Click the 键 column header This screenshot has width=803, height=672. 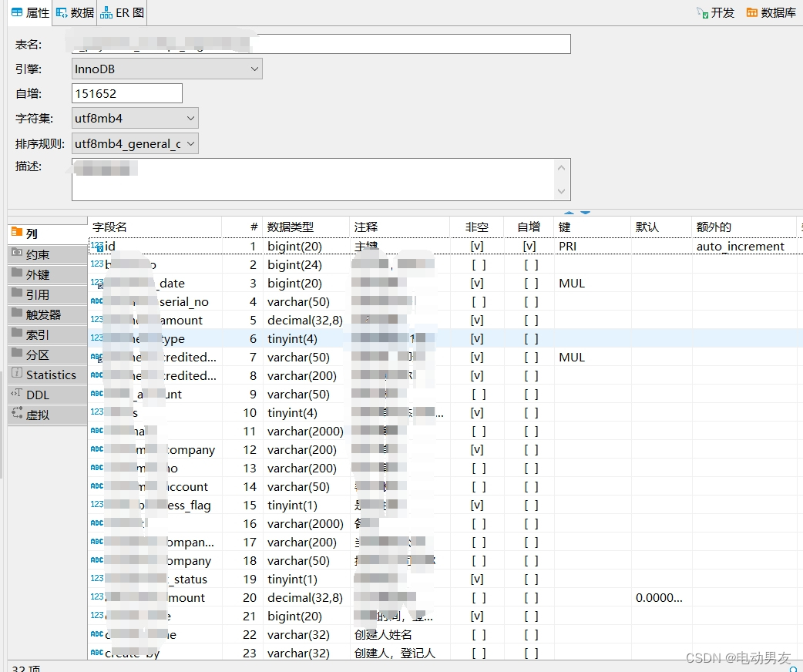point(592,227)
